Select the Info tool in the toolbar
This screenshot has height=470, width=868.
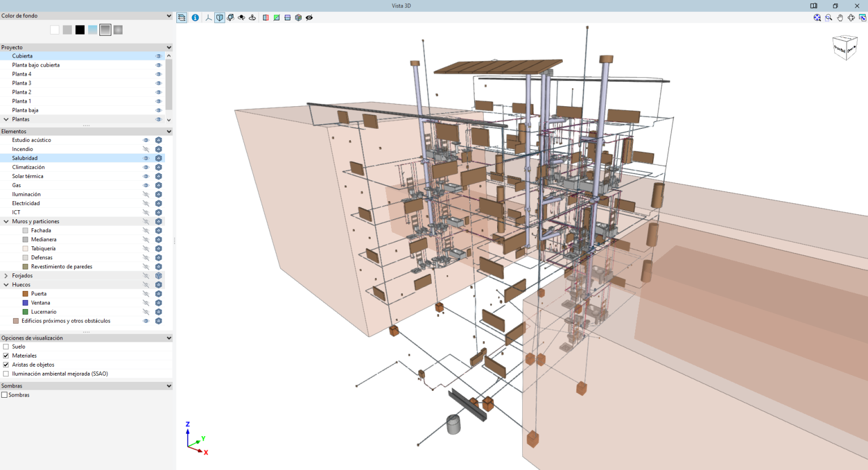click(x=195, y=18)
